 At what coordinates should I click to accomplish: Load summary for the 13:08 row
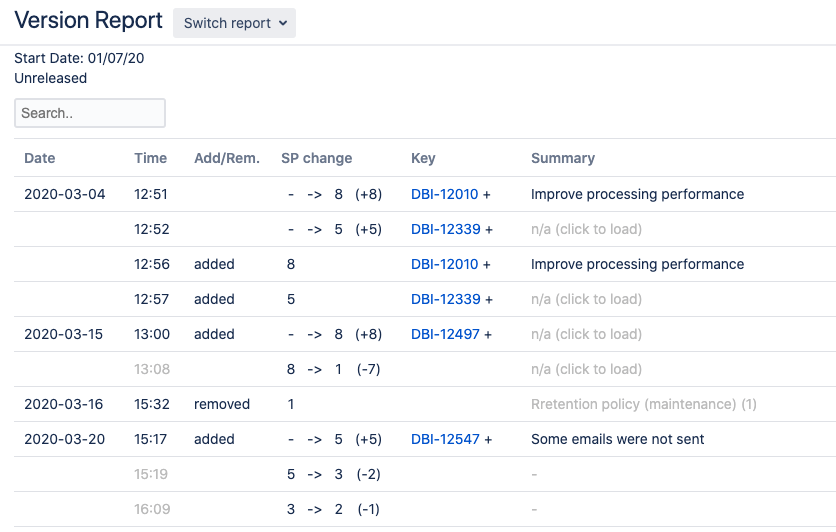click(586, 369)
